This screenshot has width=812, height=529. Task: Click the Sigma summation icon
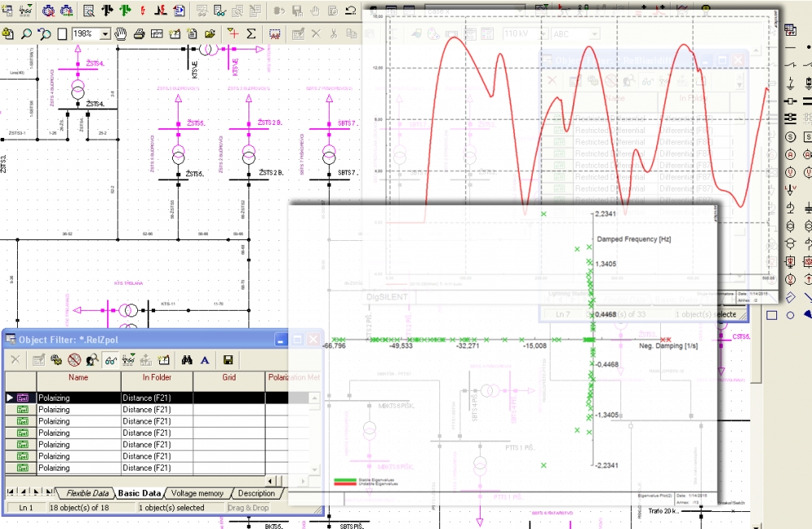point(251,34)
